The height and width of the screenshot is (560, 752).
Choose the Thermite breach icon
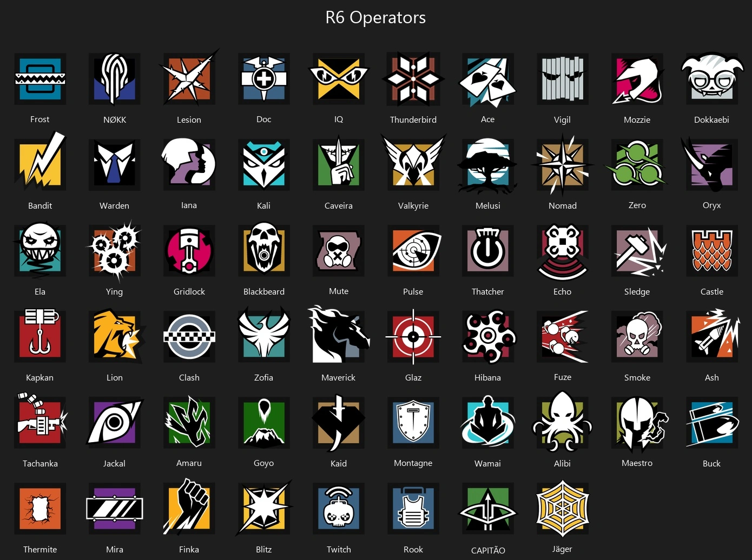click(40, 508)
